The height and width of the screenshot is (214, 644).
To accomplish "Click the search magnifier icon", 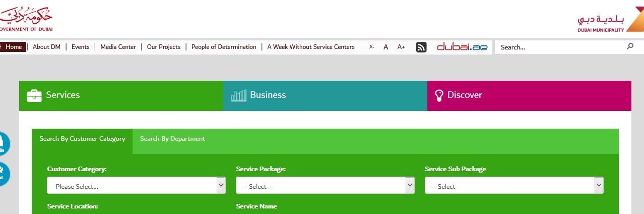I will click(630, 46).
